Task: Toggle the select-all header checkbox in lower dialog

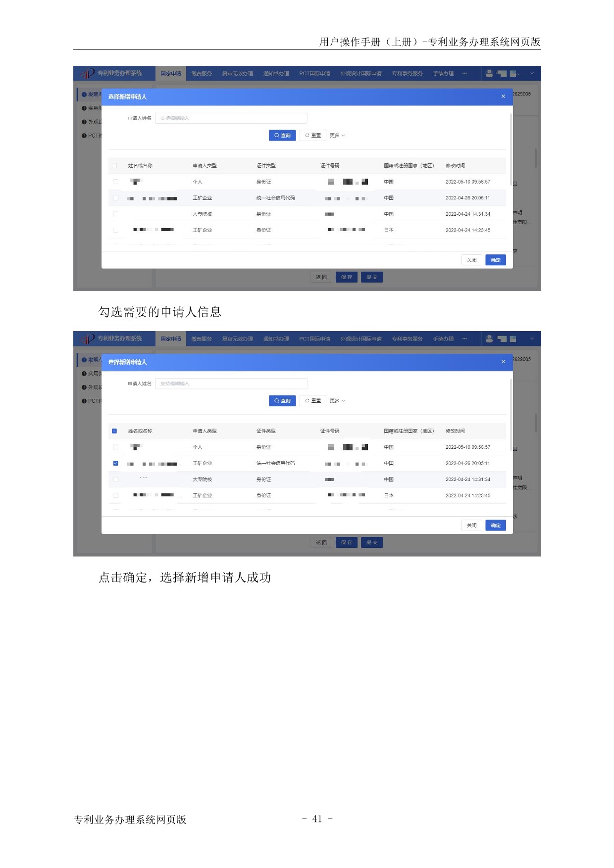Action: click(114, 431)
